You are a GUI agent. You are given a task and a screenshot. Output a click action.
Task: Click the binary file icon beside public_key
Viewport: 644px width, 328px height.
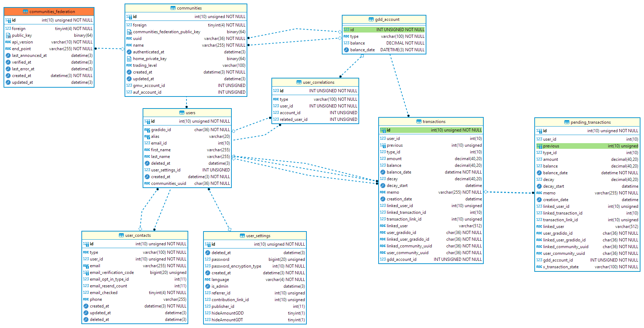click(x=8, y=35)
